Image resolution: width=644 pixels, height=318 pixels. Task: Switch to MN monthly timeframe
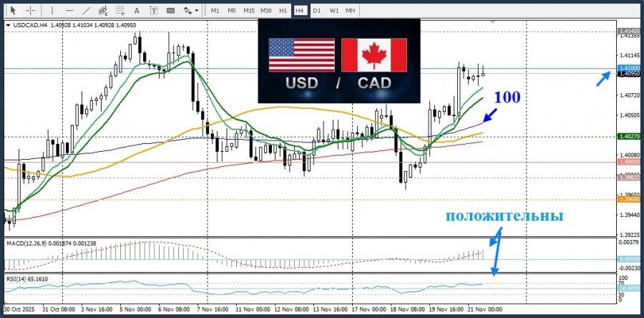click(x=350, y=11)
